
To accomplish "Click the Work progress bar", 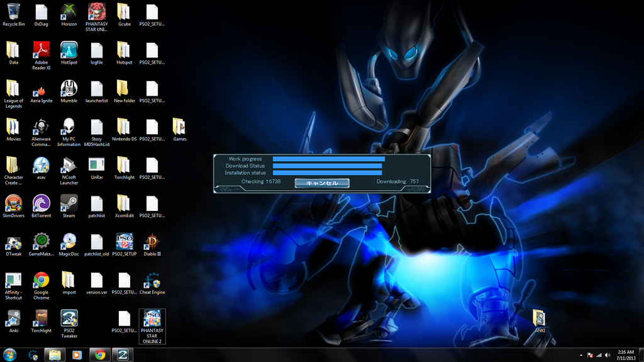I will [x=328, y=159].
